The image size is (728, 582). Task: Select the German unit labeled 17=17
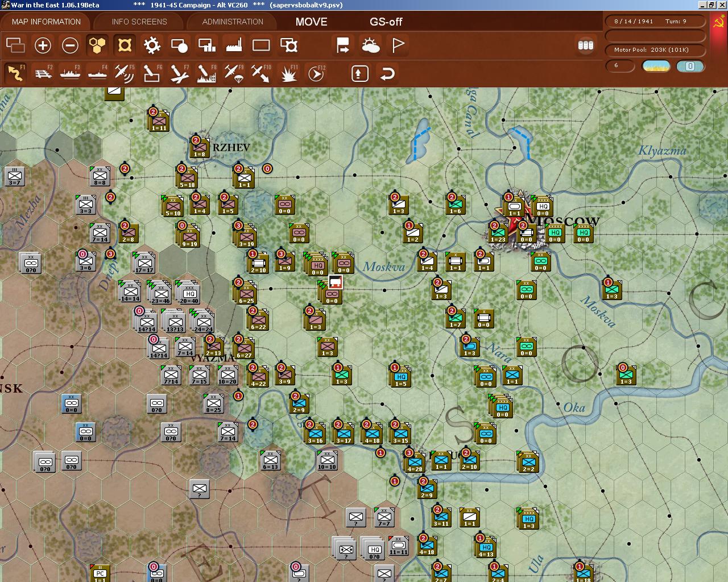[144, 263]
